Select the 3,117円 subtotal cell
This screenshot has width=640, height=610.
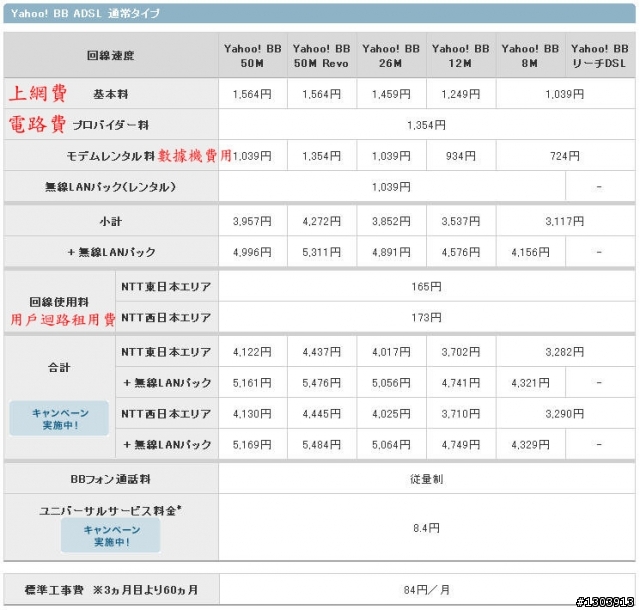point(565,221)
